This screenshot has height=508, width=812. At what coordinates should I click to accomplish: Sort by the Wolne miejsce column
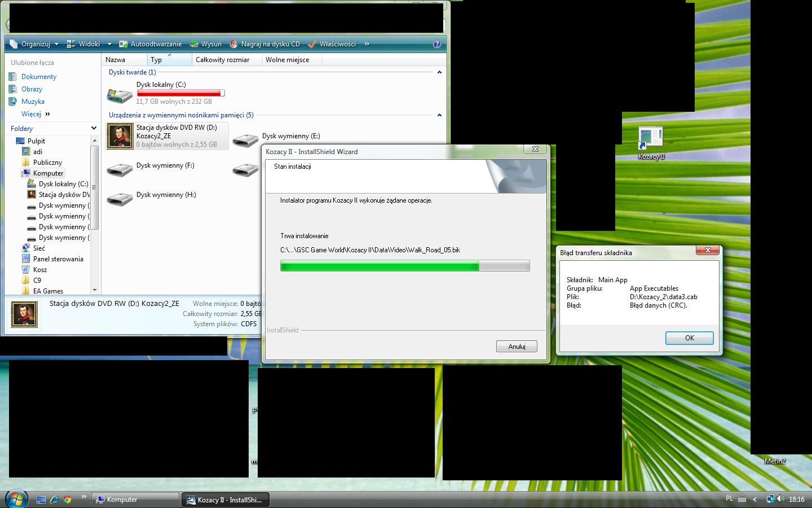click(293, 60)
